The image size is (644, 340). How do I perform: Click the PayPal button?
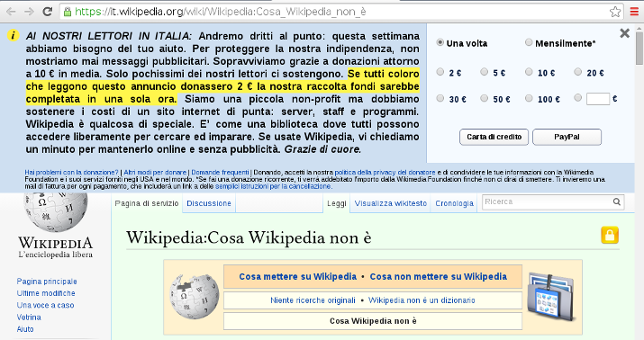pos(567,137)
